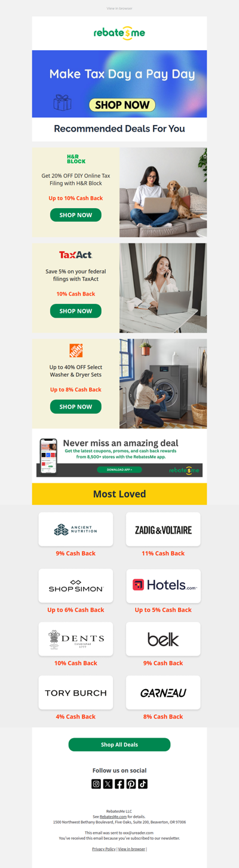This screenshot has width=239, height=868.
Task: Open the RebatesMe.com footer link
Action: (x=113, y=817)
